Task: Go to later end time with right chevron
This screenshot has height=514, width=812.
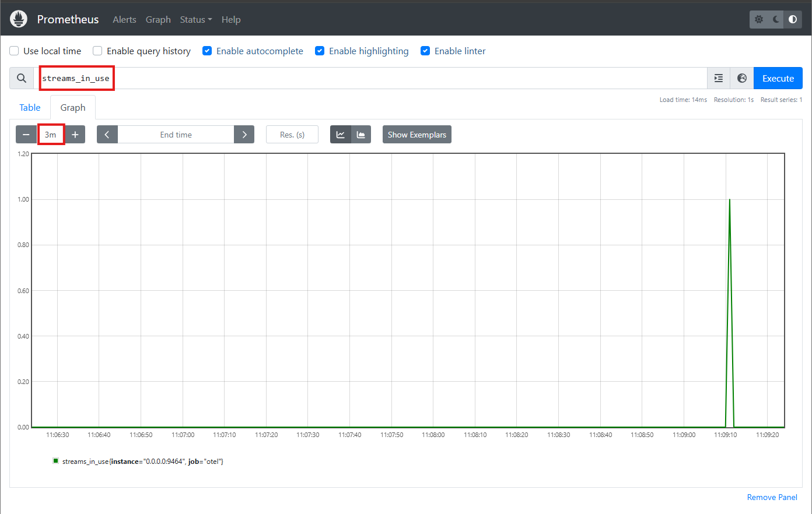Action: click(x=244, y=135)
